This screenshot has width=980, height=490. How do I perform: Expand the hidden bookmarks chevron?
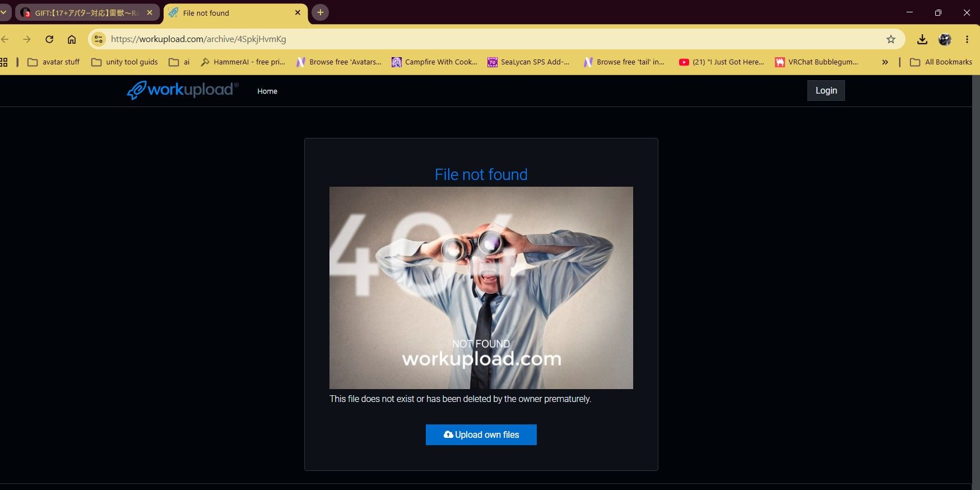[x=885, y=62]
